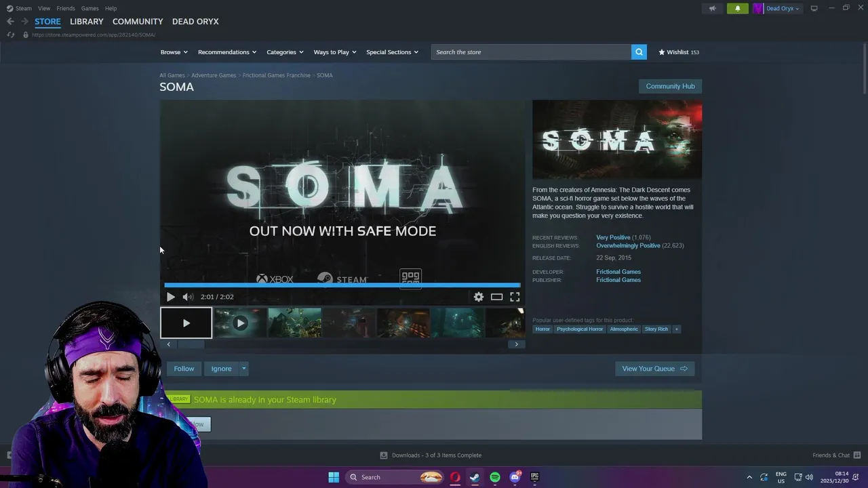
Task: Open publisher Frictional Games link
Action: 618,280
